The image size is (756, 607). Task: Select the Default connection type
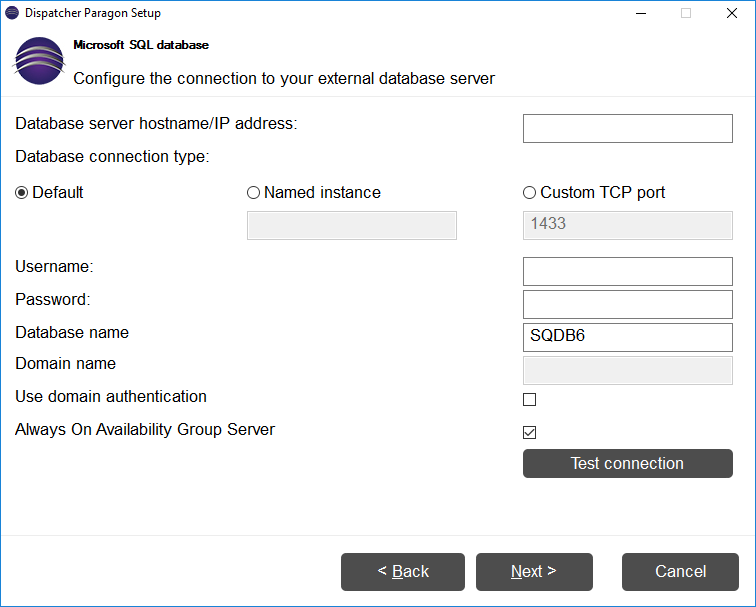coord(22,193)
